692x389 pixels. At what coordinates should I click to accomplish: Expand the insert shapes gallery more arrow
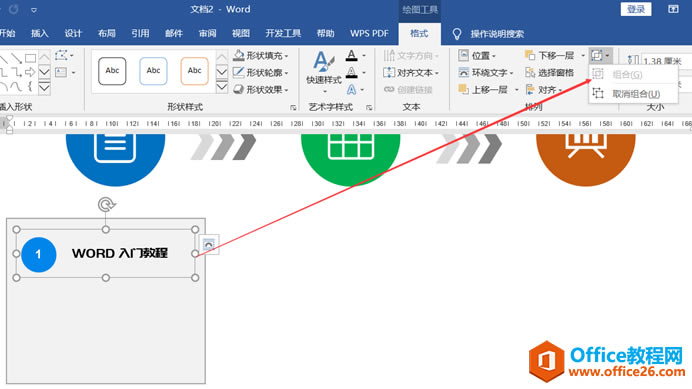click(x=45, y=87)
